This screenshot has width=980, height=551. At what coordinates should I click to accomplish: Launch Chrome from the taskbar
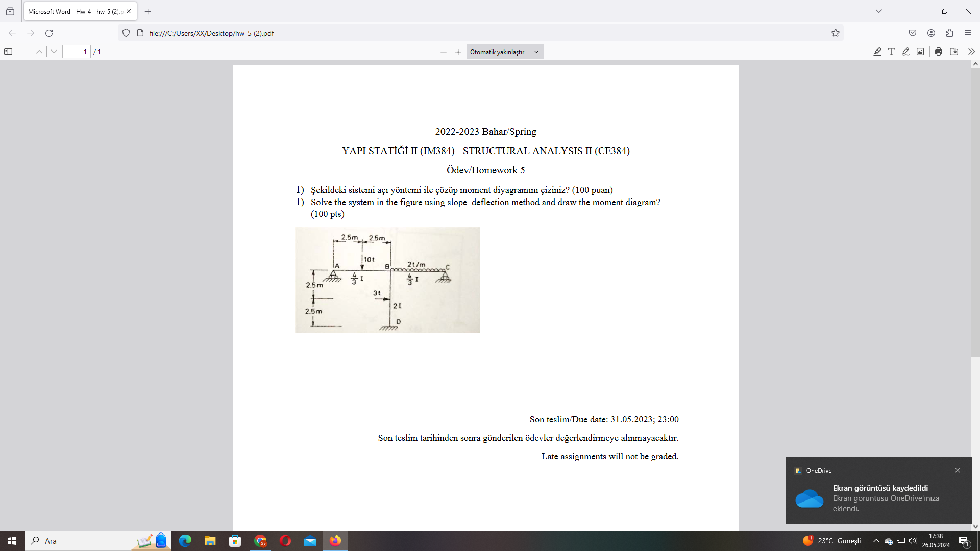(x=260, y=541)
